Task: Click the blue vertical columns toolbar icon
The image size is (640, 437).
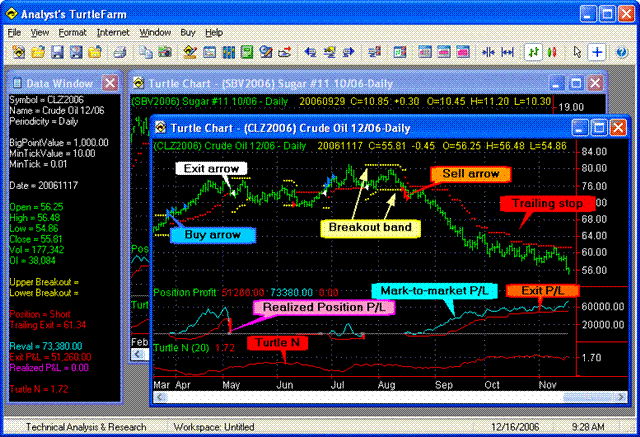Action: [228, 52]
